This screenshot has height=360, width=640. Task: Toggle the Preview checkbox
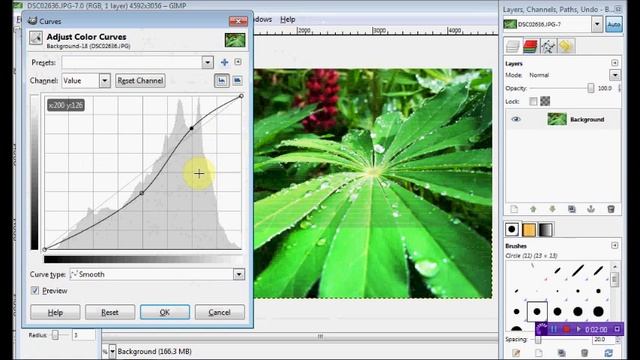pyautogui.click(x=35, y=291)
